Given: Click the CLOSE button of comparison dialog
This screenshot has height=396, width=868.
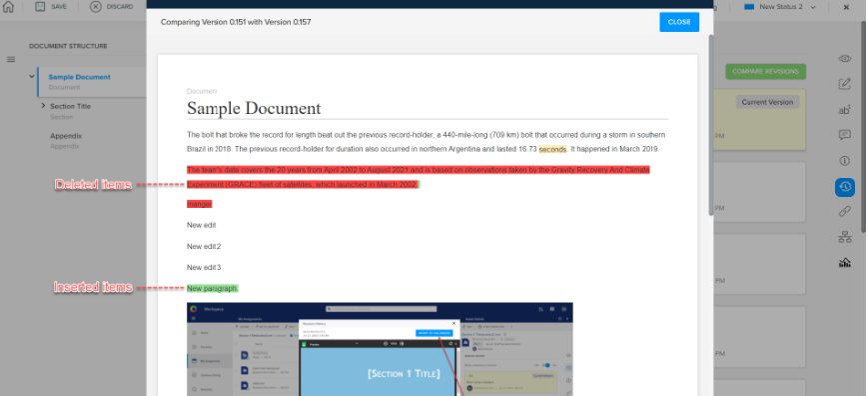Looking at the screenshot, I should point(679,22).
